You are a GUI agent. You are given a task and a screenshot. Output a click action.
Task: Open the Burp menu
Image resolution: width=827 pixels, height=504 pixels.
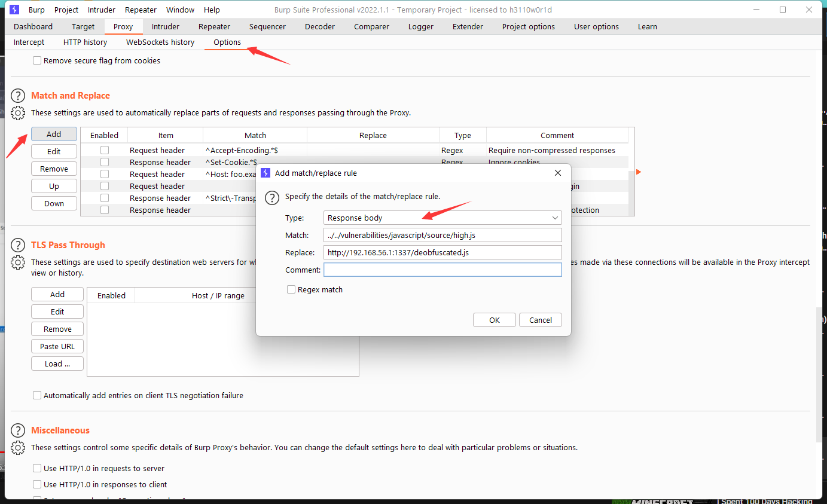pos(36,10)
